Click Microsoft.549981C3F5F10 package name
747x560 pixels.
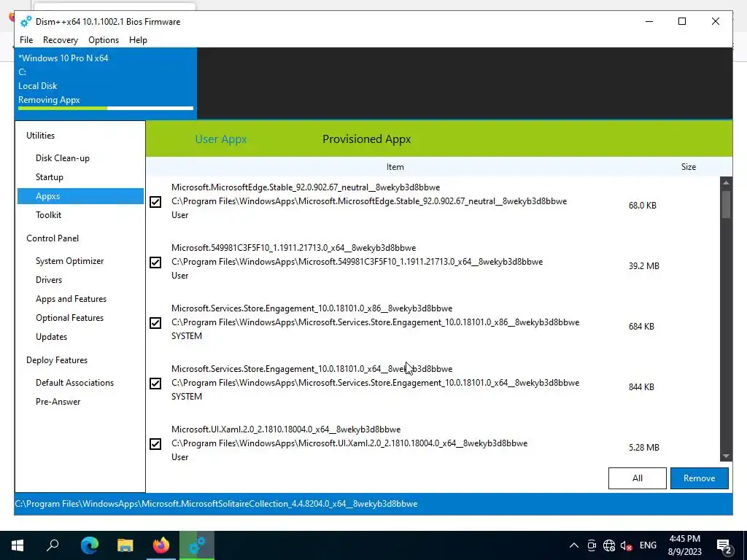click(x=293, y=248)
